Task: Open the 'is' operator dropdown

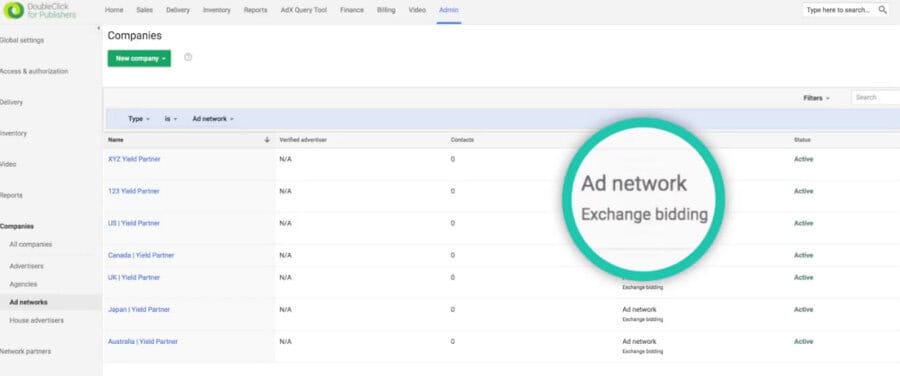Action: click(x=171, y=119)
